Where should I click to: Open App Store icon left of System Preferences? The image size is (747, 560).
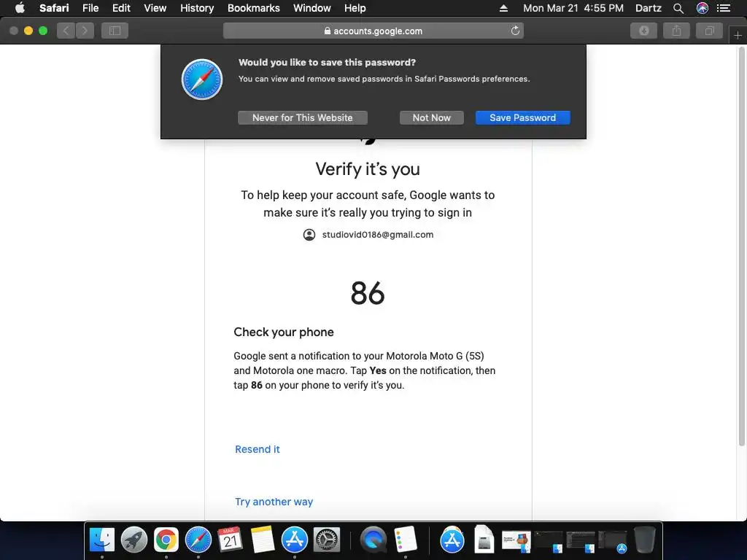[x=295, y=540]
